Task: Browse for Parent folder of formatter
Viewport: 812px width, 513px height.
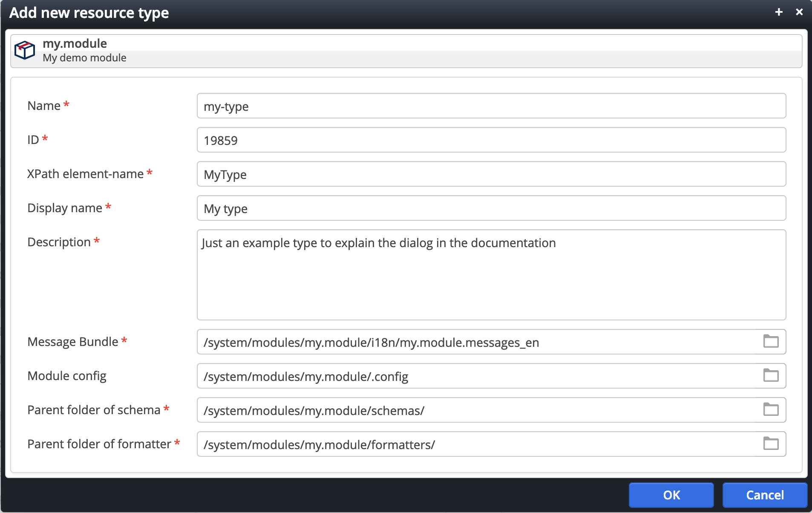Action: point(771,444)
